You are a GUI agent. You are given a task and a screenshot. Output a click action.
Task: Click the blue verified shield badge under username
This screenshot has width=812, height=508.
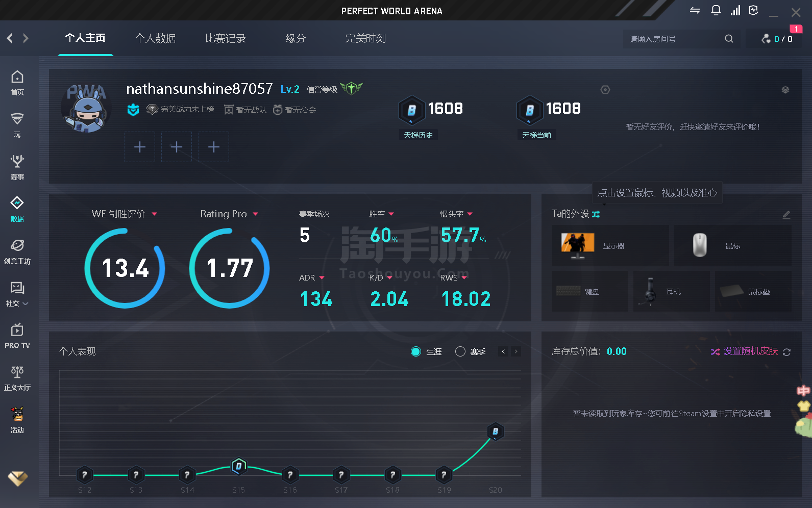click(x=133, y=110)
